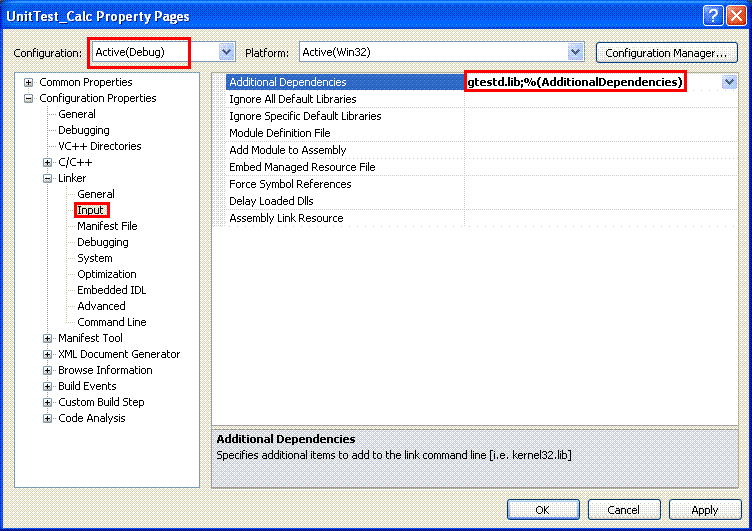Open the Additional Dependencies value dropdown arrow
Viewport: 752px width, 531px height.
[729, 82]
